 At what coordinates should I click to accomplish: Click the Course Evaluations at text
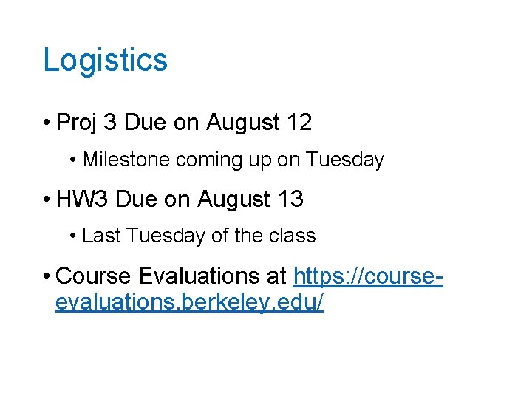pos(171,276)
